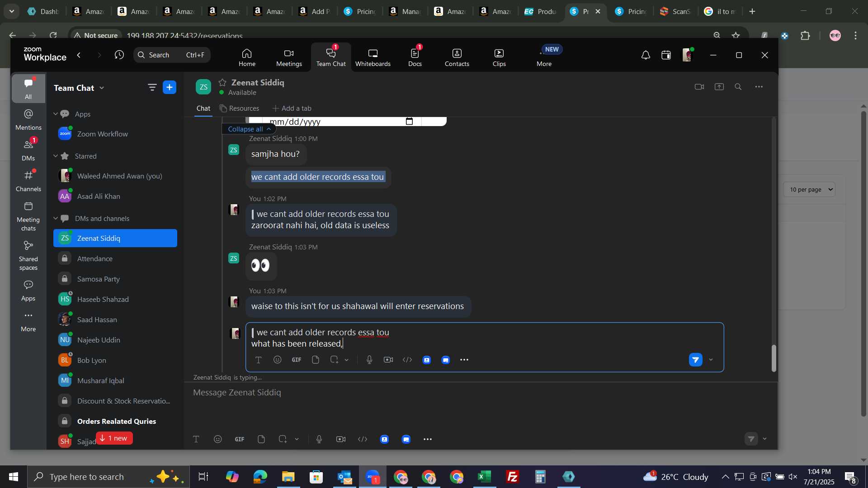Open Channels in the sidebar
868x488 pixels.
coord(28,181)
